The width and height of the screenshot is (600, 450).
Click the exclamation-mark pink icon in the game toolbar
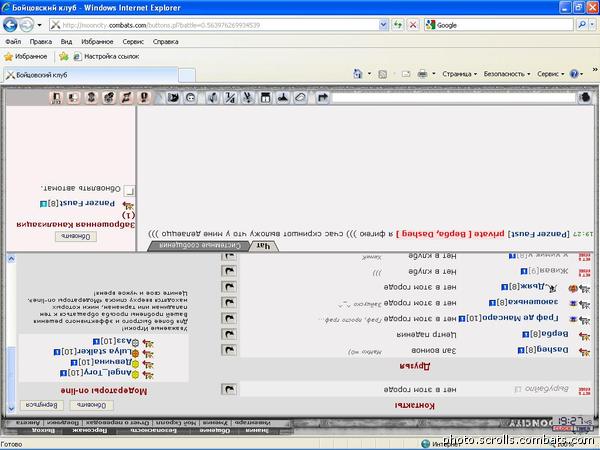[144, 98]
